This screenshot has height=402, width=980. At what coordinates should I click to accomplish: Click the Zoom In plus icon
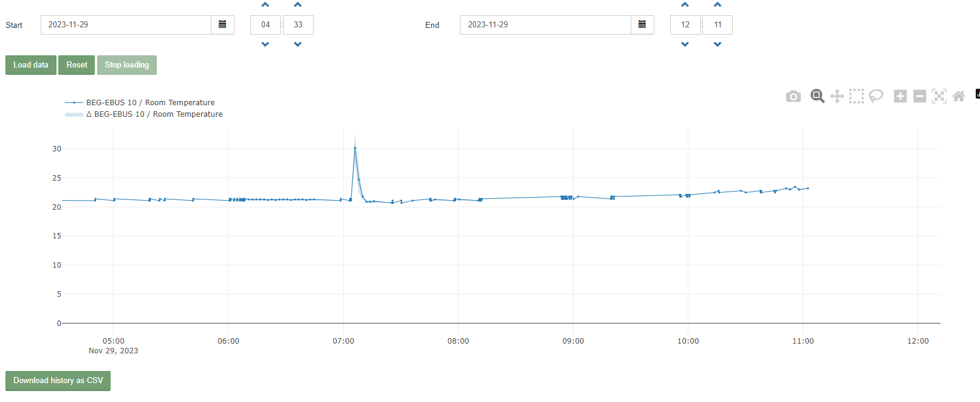[x=900, y=96]
